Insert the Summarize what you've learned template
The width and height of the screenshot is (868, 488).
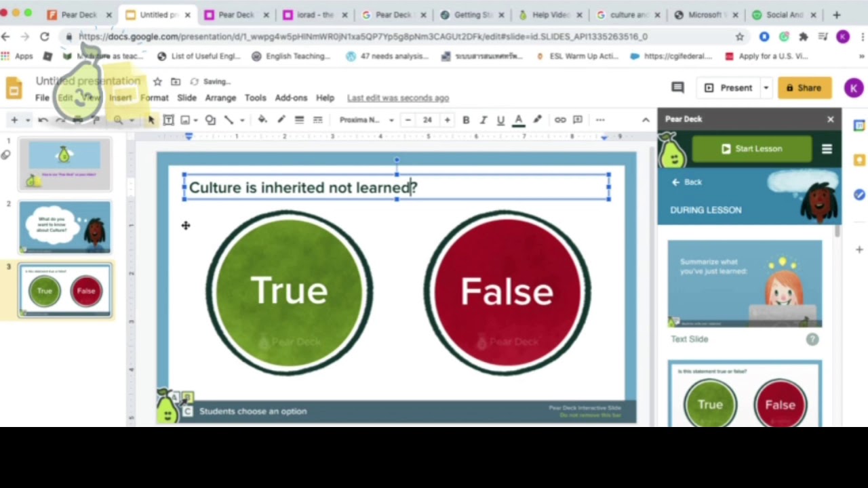tap(745, 283)
